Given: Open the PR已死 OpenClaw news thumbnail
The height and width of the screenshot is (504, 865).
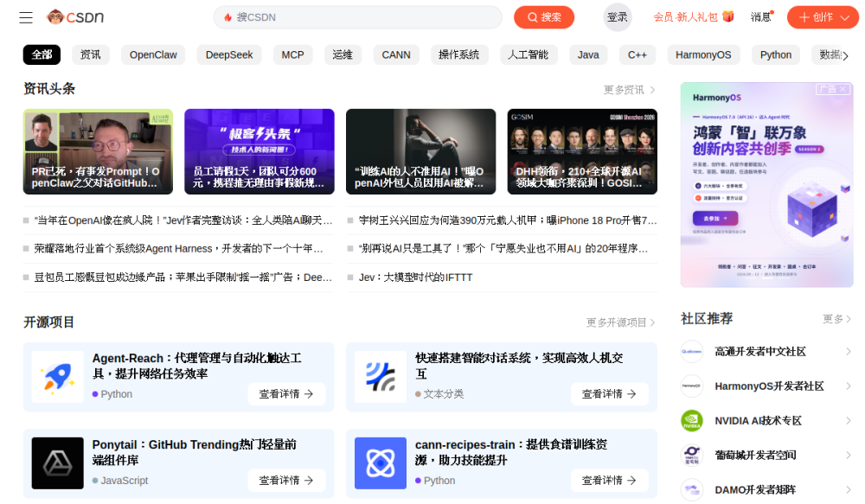Looking at the screenshot, I should click(x=99, y=151).
